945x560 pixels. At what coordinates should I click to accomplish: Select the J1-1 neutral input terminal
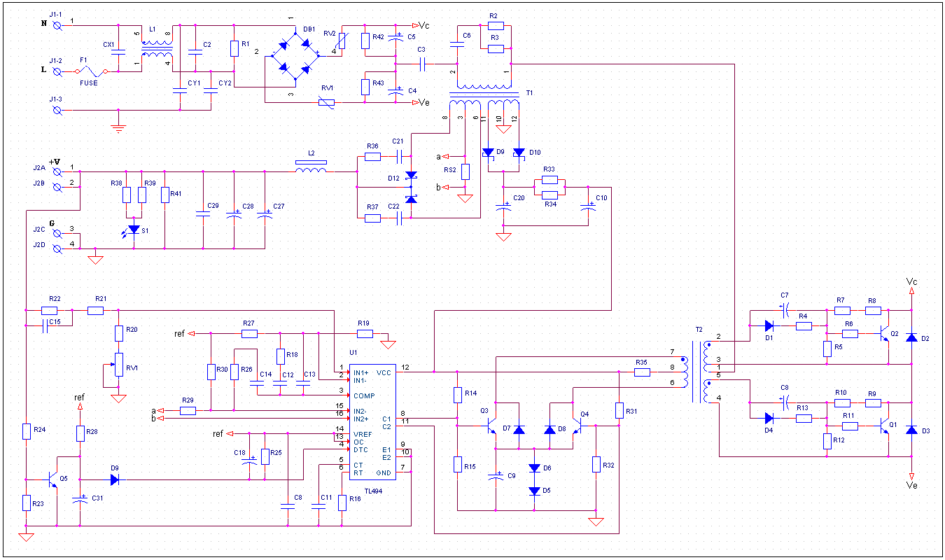click(x=57, y=25)
